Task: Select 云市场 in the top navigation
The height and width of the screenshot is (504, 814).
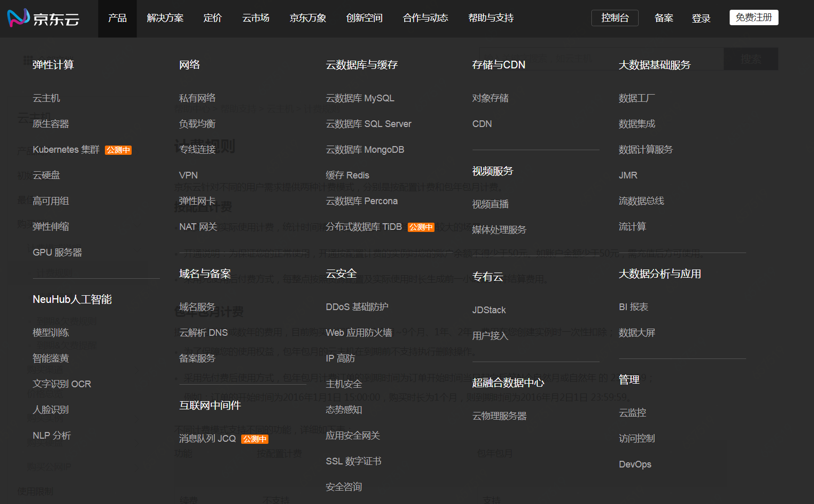Action: point(256,18)
